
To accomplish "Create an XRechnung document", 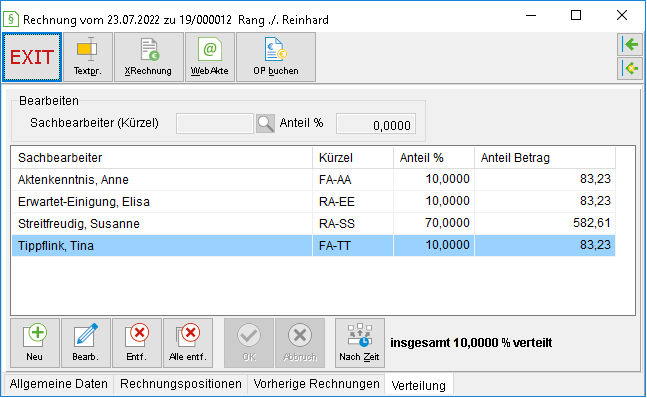I will tap(149, 57).
